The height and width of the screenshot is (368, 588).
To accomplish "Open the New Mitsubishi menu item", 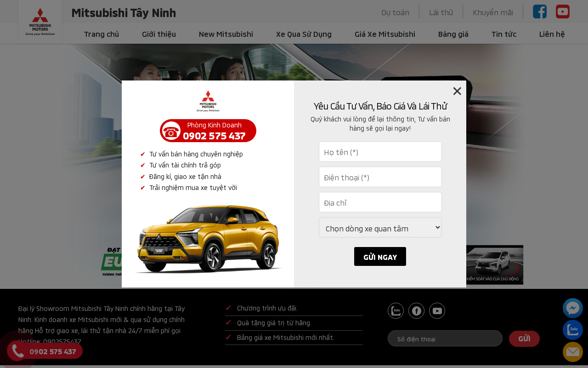I will 226,34.
